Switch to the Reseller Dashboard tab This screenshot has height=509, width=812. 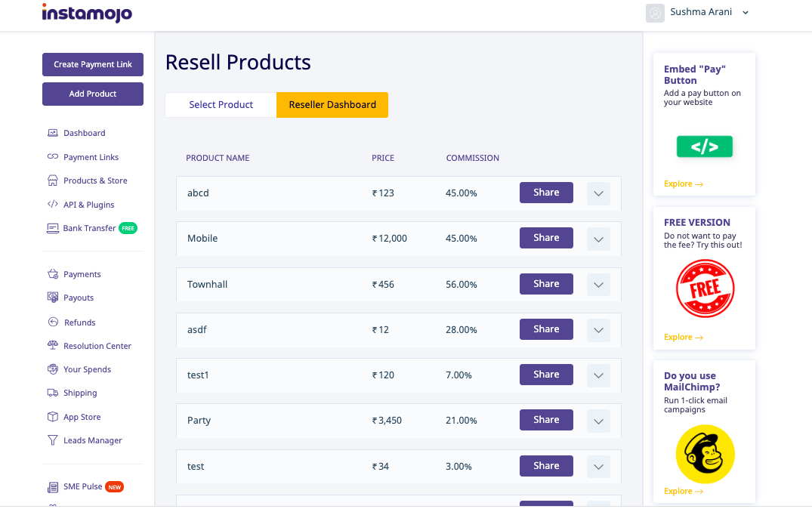pyautogui.click(x=332, y=105)
